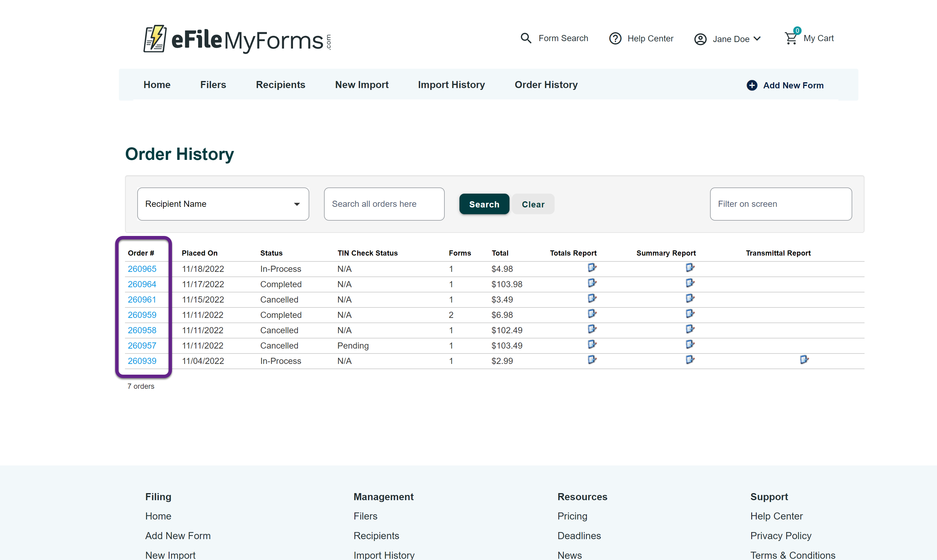Open Totals Report for order 260965
Viewport: 937px width, 560px height.
coord(591,268)
